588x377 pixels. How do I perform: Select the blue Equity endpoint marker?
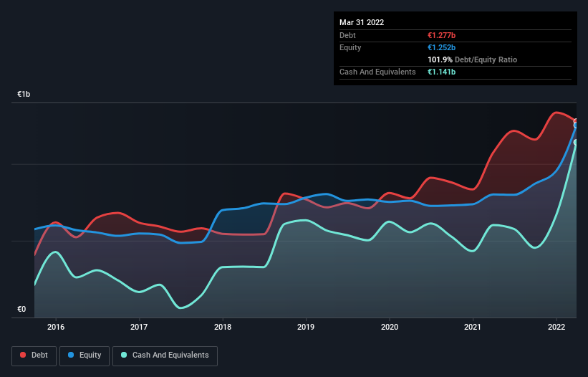pyautogui.click(x=576, y=125)
